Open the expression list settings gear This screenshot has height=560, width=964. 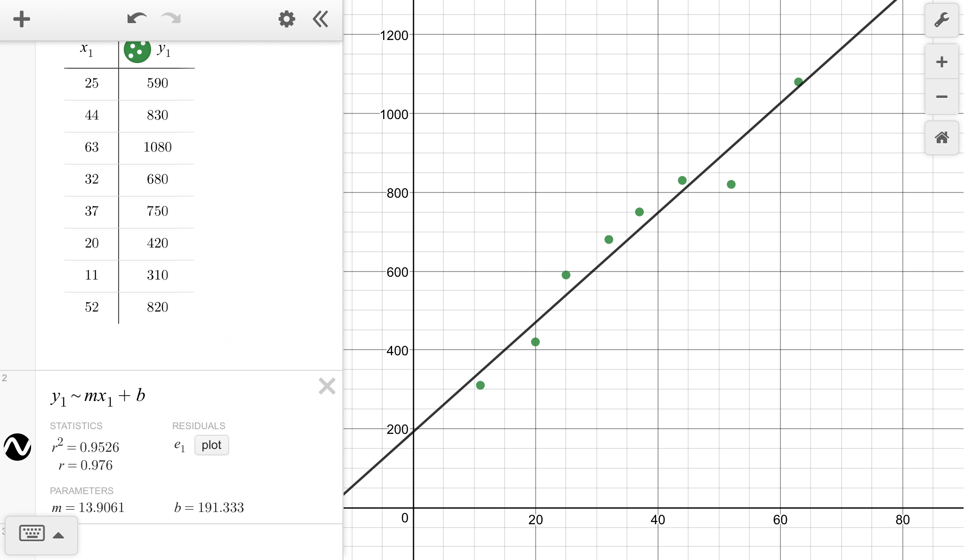point(286,19)
